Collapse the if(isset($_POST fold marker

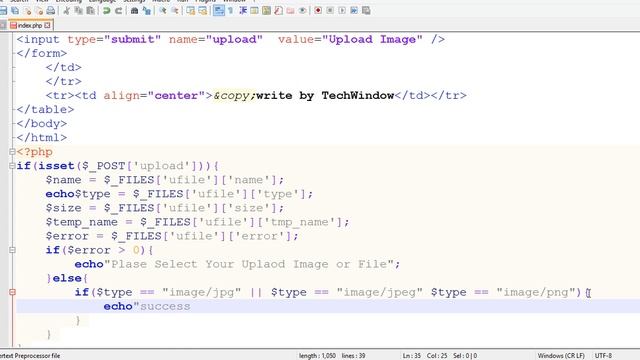[x=12, y=166]
